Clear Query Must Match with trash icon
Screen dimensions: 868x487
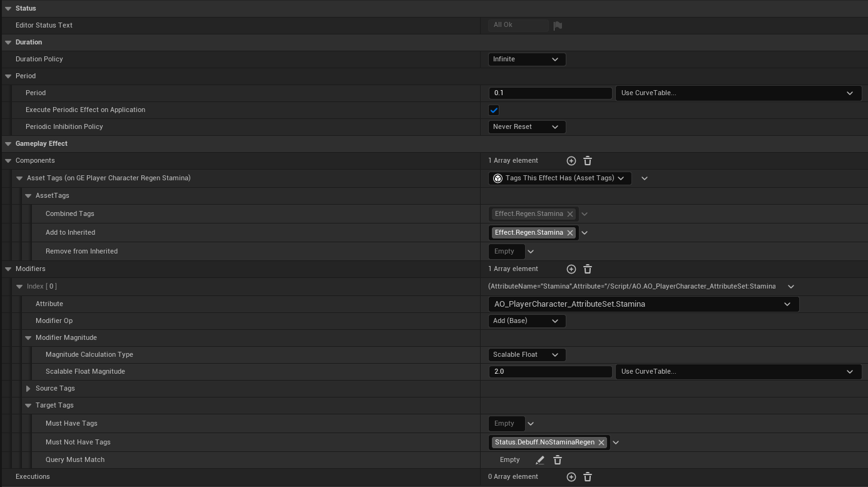pyautogui.click(x=558, y=460)
